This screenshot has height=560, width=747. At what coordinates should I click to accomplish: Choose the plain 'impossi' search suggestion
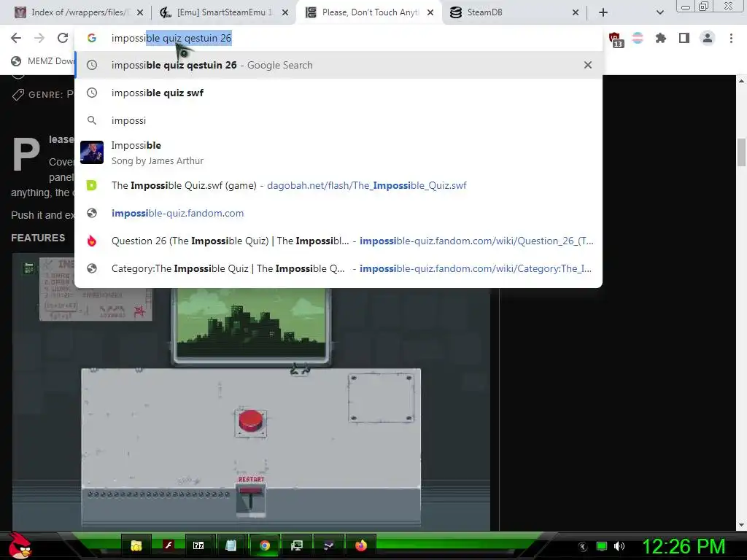[338, 120]
